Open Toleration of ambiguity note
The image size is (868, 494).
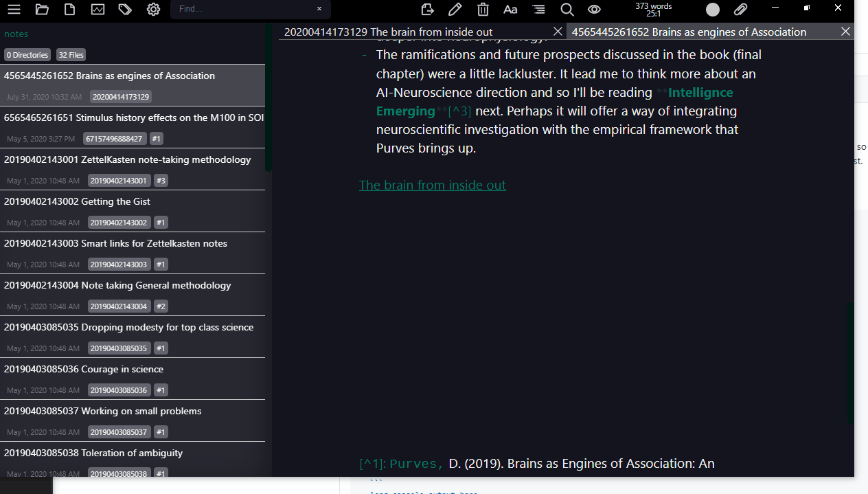[133, 459]
